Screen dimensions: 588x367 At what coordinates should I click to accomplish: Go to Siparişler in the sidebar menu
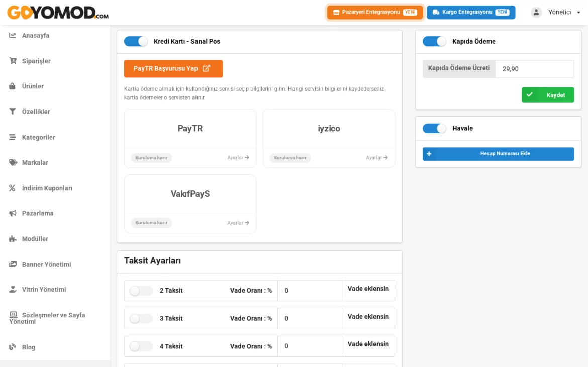tap(36, 61)
